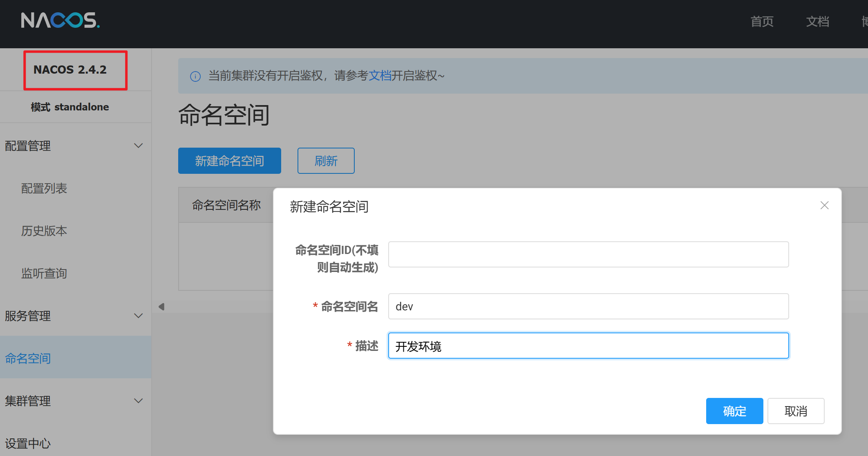Open the 文档 link in auth notice
868x456 pixels.
coord(380,76)
